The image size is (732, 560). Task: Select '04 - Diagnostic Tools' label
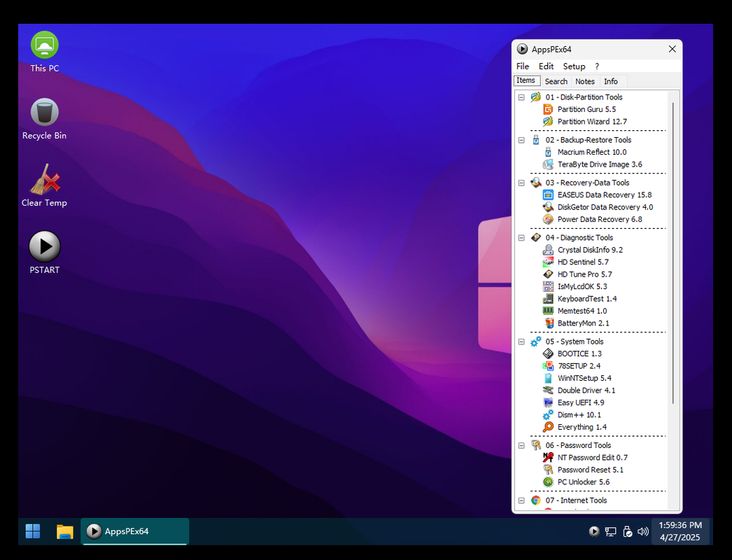(579, 238)
